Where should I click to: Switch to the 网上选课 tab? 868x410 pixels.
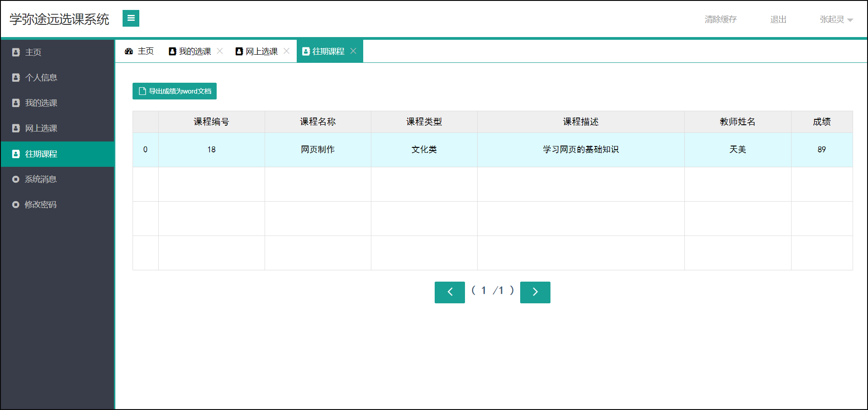tap(261, 51)
